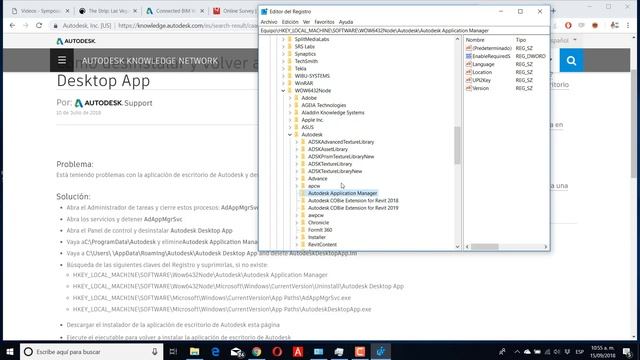Open the Ayuda menu
Screen dimensions: 640x360
346,22
